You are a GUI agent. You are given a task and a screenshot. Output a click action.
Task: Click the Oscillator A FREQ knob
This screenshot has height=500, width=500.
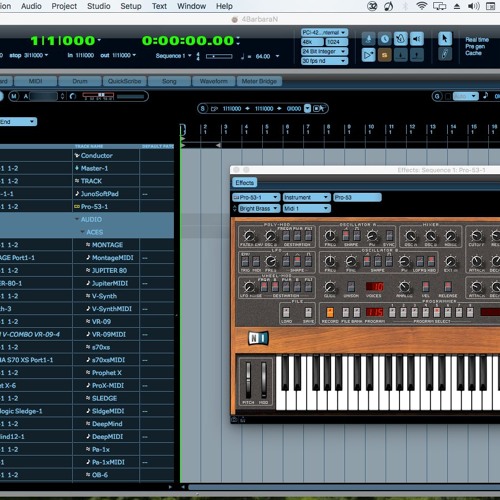pos(330,236)
